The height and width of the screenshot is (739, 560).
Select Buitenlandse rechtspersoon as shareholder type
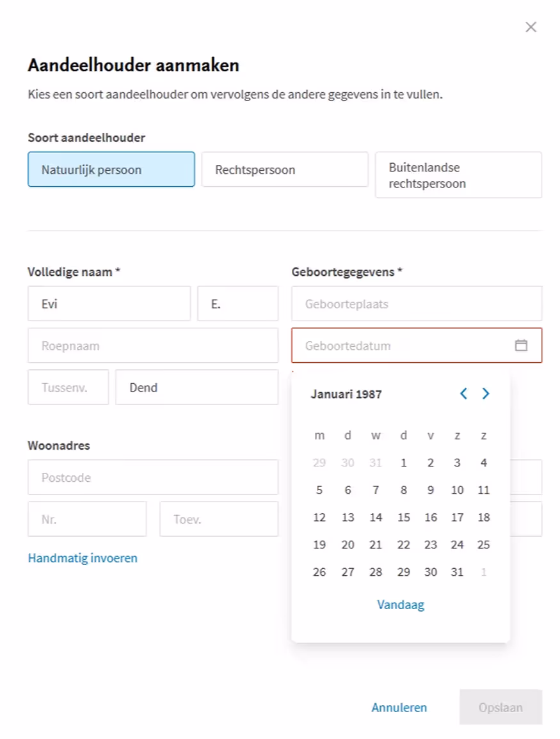(458, 175)
